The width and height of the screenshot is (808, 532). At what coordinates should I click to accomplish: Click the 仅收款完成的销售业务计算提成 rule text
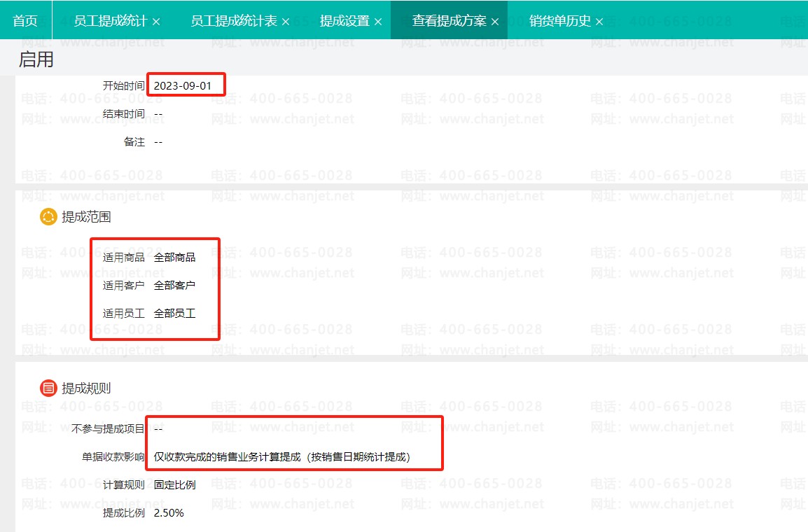pyautogui.click(x=281, y=456)
